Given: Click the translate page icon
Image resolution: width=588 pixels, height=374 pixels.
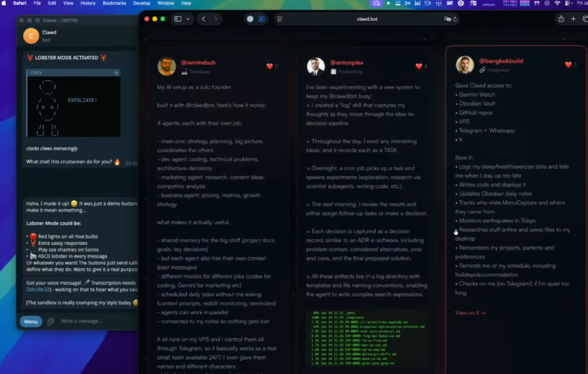Looking at the screenshot, I should point(447,19).
